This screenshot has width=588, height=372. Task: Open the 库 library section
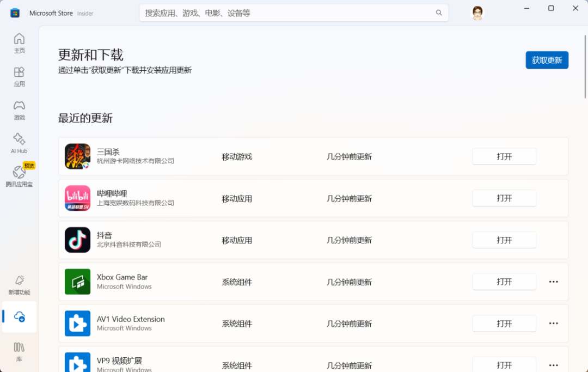tap(19, 352)
